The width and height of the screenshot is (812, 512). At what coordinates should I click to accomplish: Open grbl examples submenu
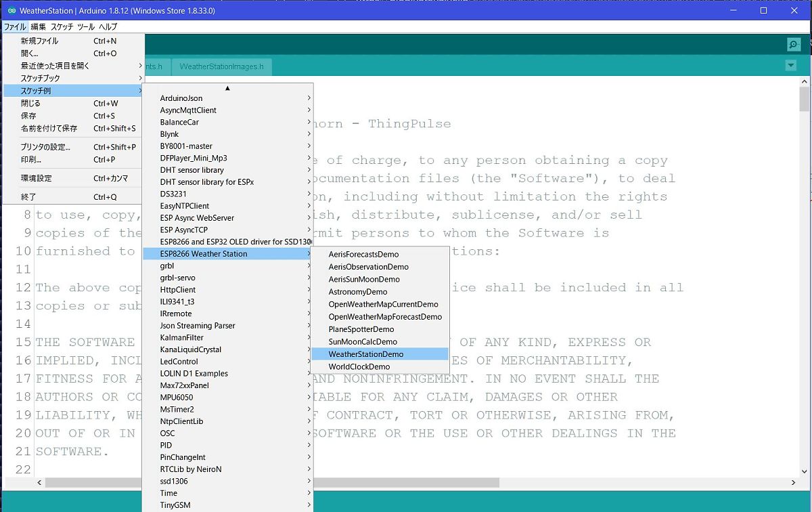[x=227, y=265]
